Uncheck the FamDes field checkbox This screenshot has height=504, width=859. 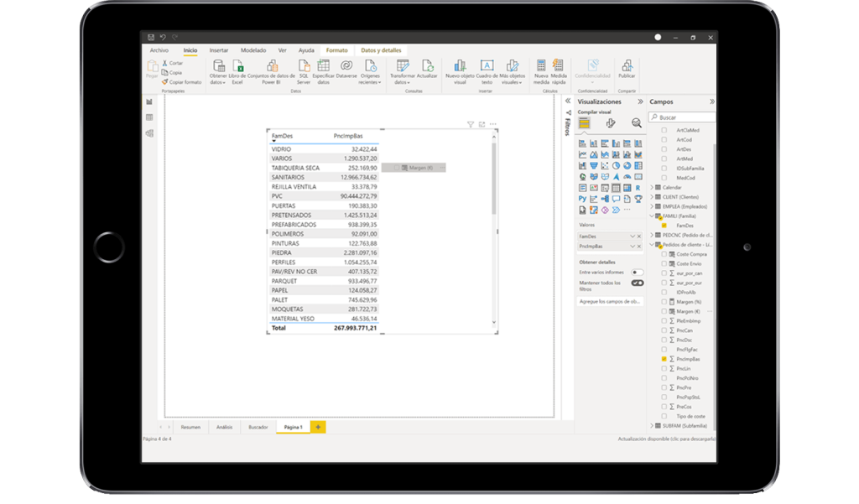click(664, 226)
